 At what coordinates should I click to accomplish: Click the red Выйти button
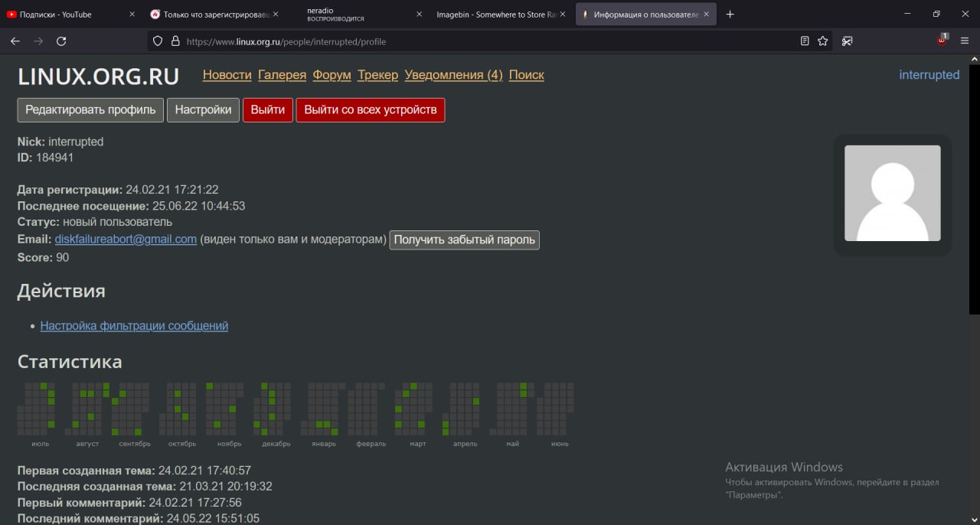tap(268, 109)
